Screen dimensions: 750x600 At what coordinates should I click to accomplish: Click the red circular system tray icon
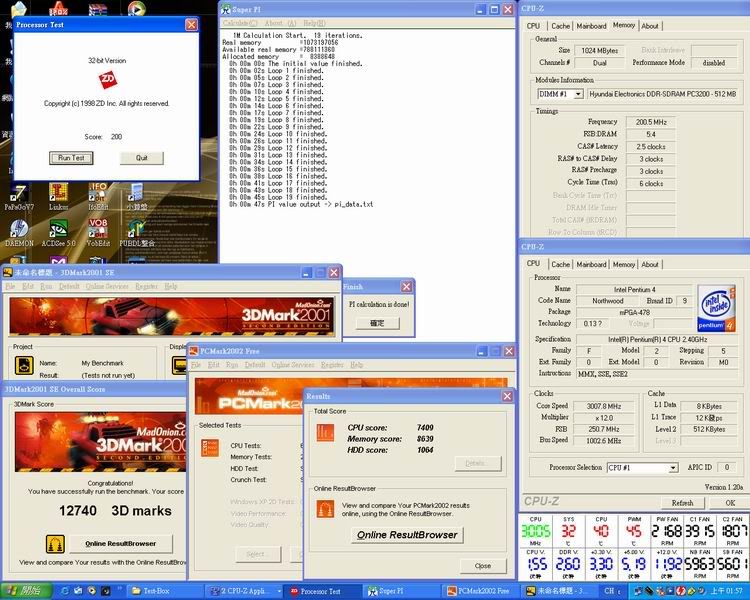680,591
